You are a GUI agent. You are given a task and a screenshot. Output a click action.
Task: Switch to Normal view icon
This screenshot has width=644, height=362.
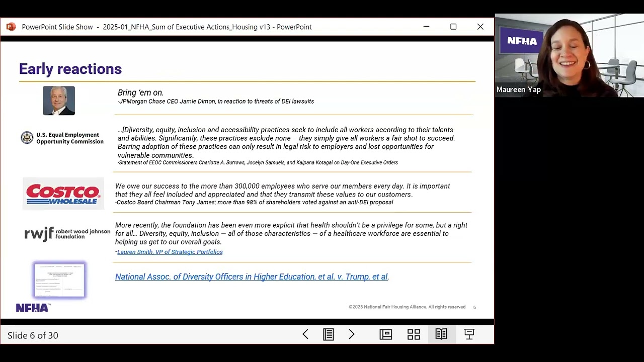click(x=386, y=334)
